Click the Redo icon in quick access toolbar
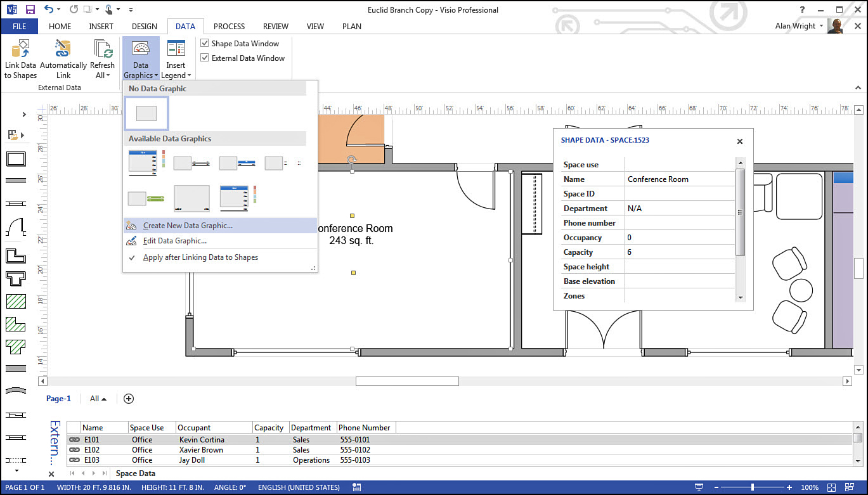 click(x=74, y=10)
